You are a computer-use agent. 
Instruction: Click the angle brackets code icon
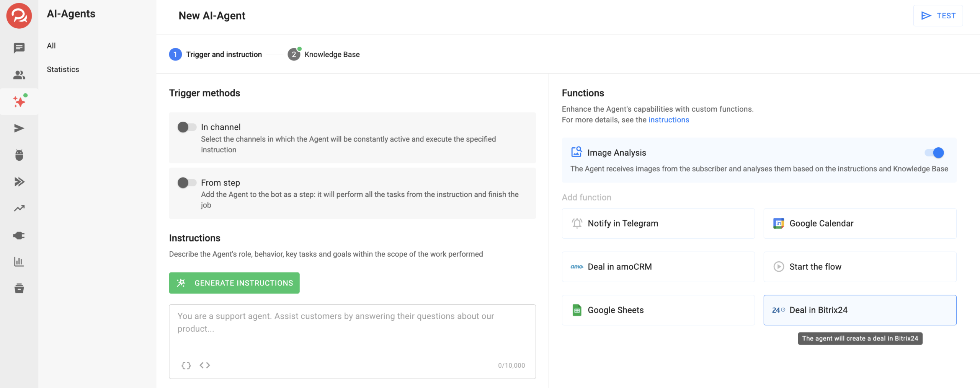(205, 365)
